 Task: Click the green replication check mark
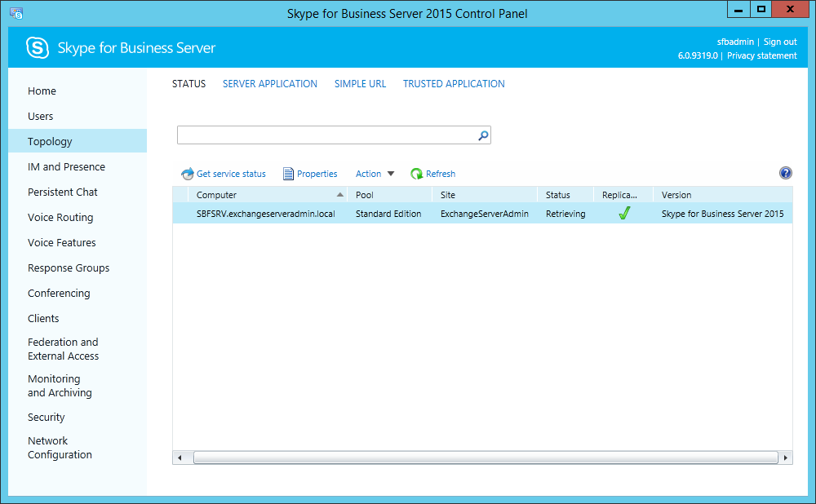point(624,213)
